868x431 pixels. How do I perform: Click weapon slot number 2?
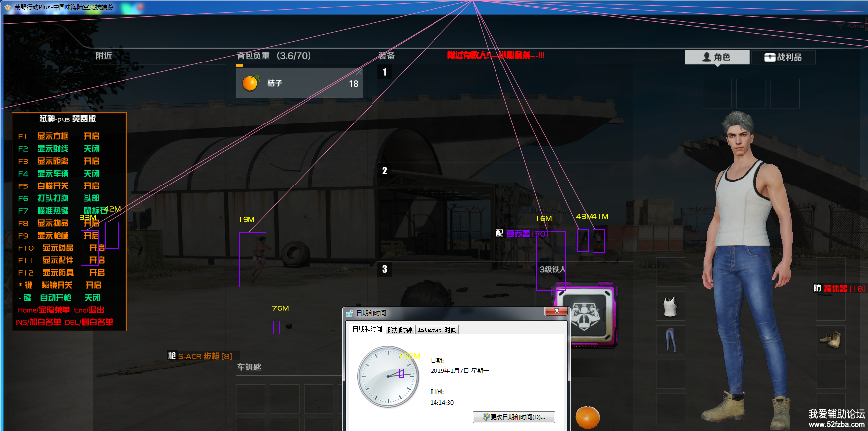click(x=385, y=171)
